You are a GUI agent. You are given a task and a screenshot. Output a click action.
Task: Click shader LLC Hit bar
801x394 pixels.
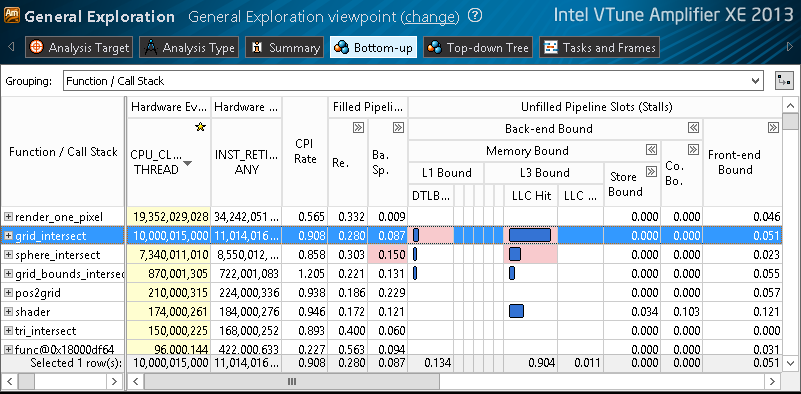pos(516,311)
